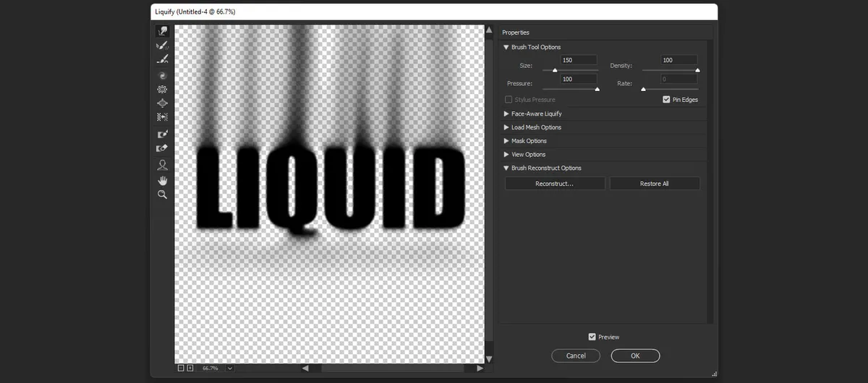Click the Rate input field
The height and width of the screenshot is (383, 868).
pyautogui.click(x=679, y=79)
